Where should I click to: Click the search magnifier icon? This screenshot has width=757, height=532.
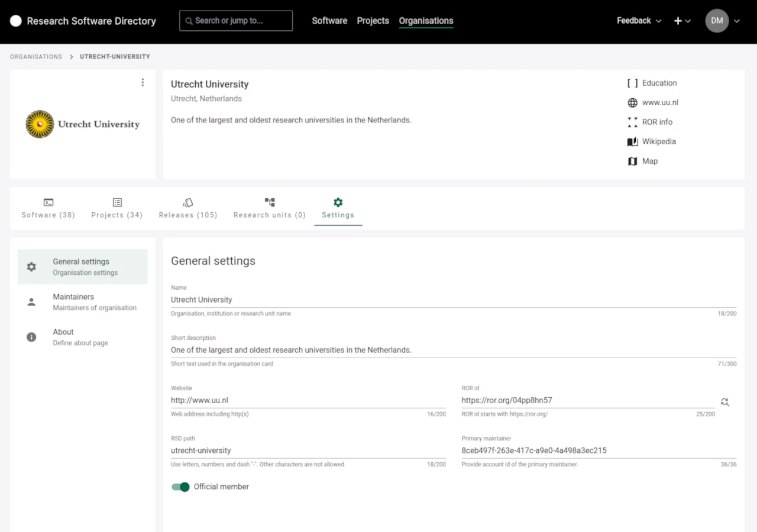coord(189,21)
